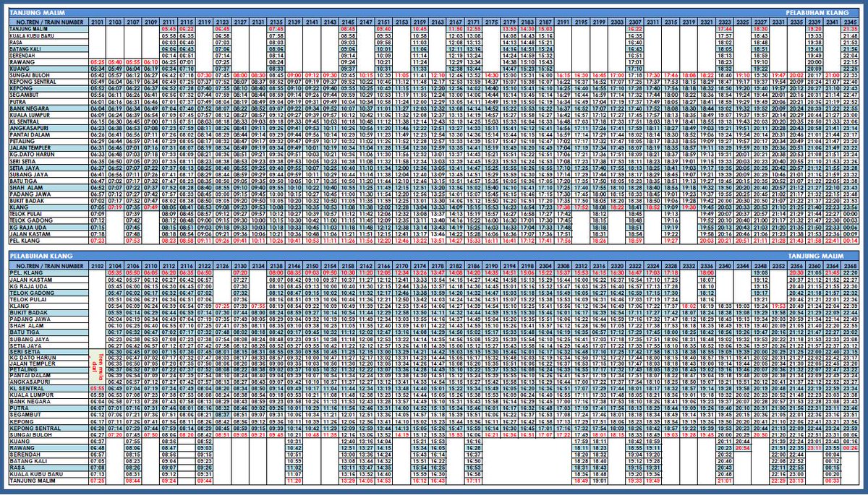Screen dimensions: 868x495
Task: Select train number 2104 header
Action: 115,266
